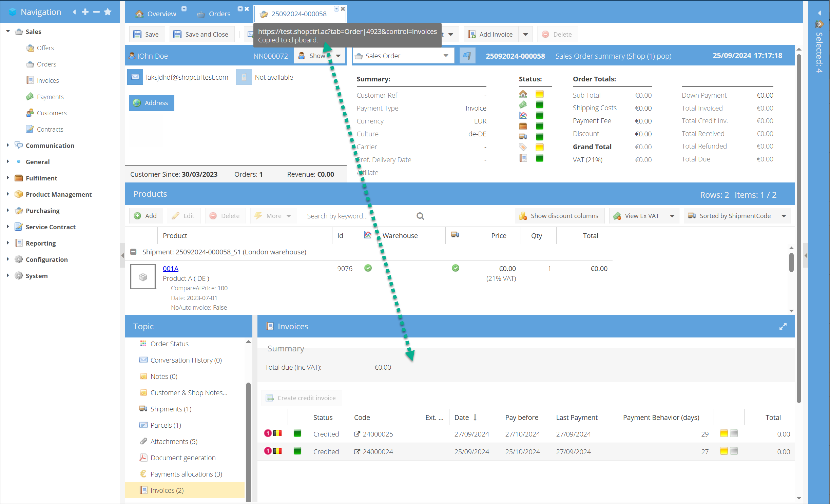
Task: Switch to the Orders tab
Action: [219, 14]
